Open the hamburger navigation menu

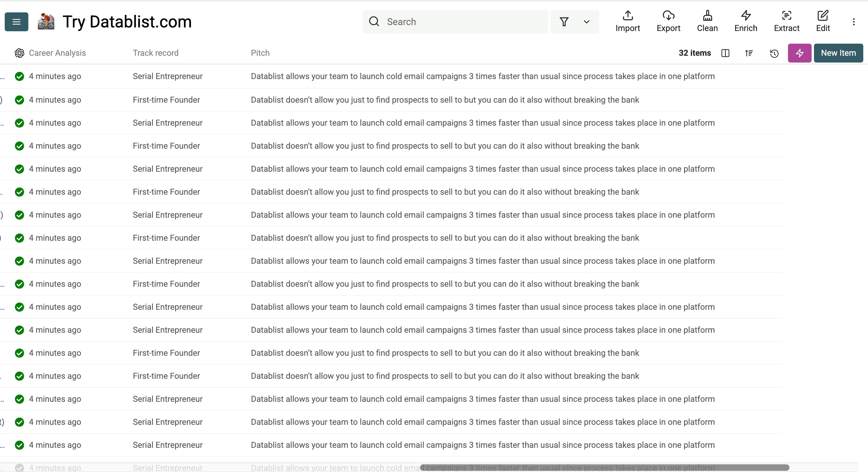(x=16, y=22)
